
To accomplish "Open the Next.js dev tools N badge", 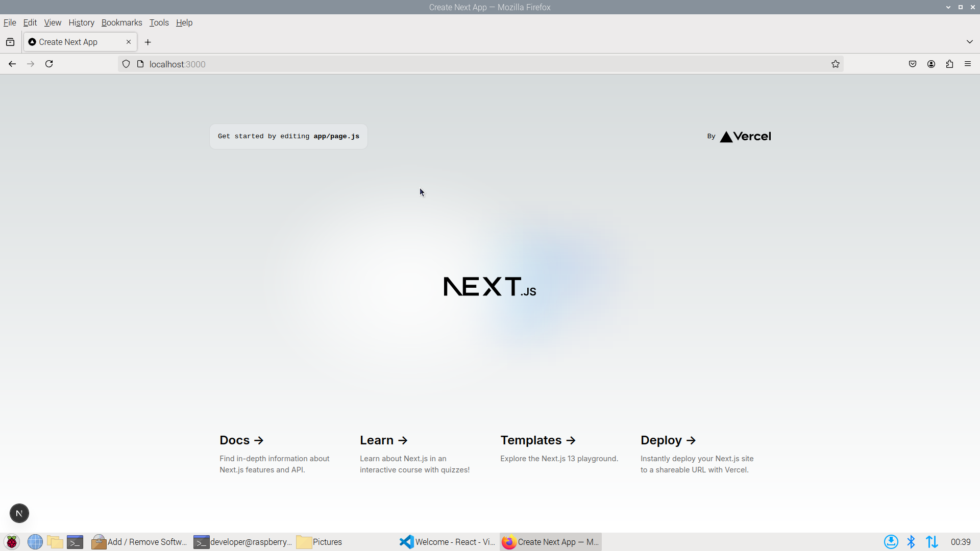I will (19, 513).
